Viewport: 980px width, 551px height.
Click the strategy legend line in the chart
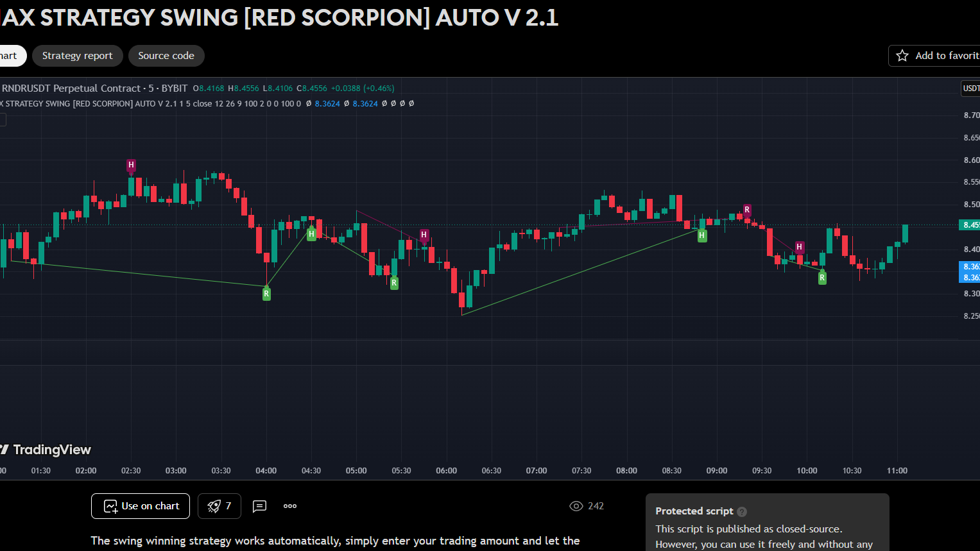[x=207, y=103]
